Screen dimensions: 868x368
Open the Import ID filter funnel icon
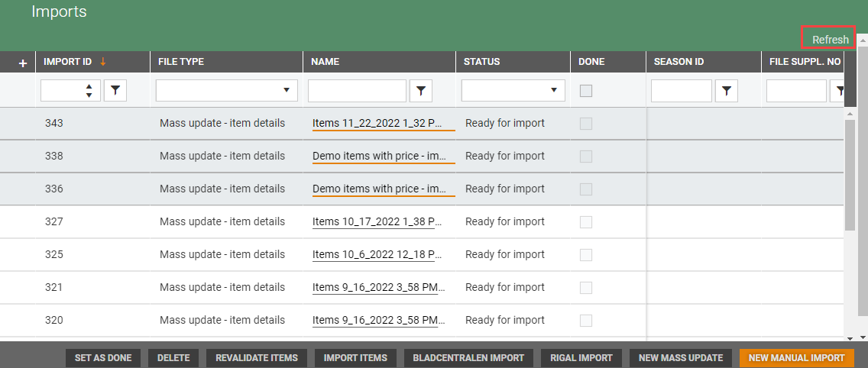[x=115, y=91]
